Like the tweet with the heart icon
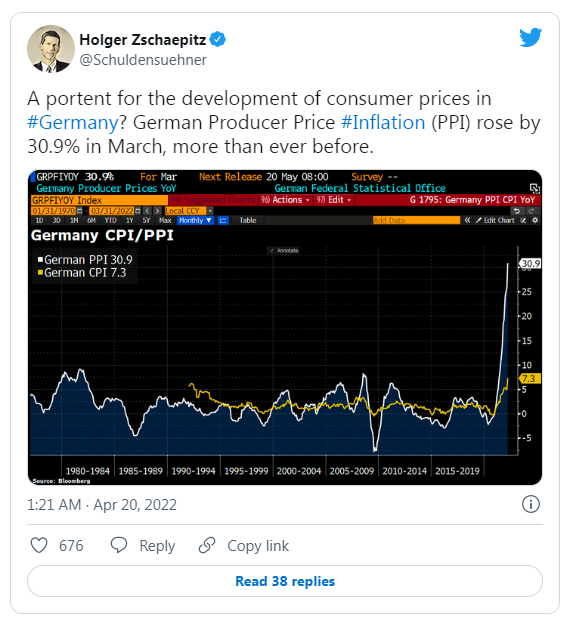 pyautogui.click(x=39, y=545)
